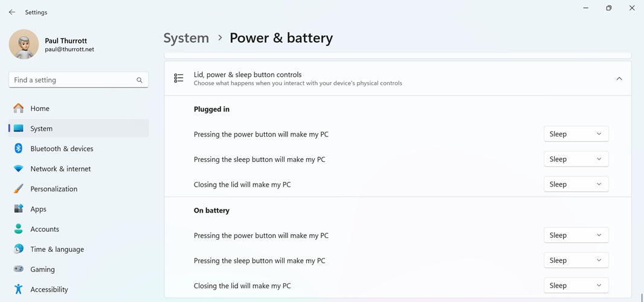The image size is (644, 302).
Task: Collapse Lid, power & sleep button controls section
Action: coord(619,79)
